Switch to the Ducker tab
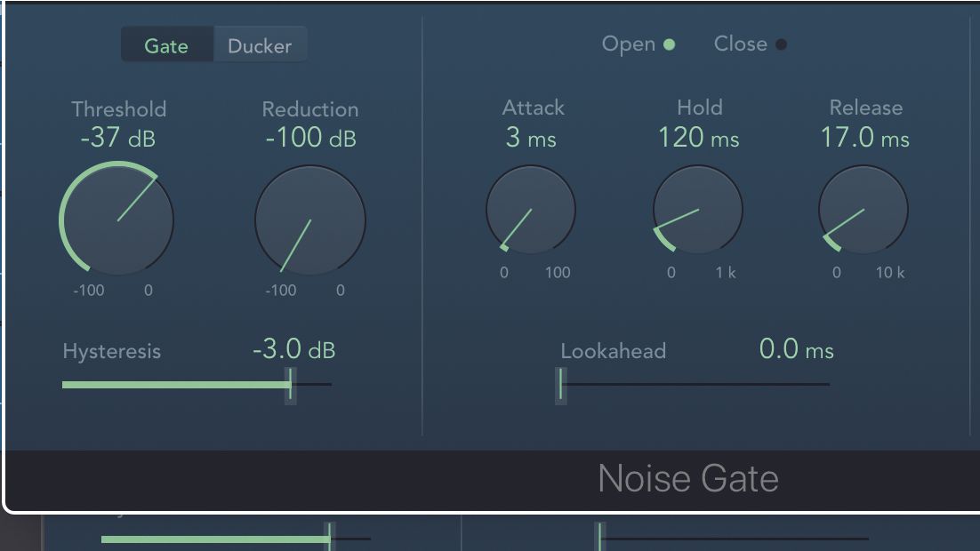Screen dimensions: 980x551 pyautogui.click(x=259, y=45)
